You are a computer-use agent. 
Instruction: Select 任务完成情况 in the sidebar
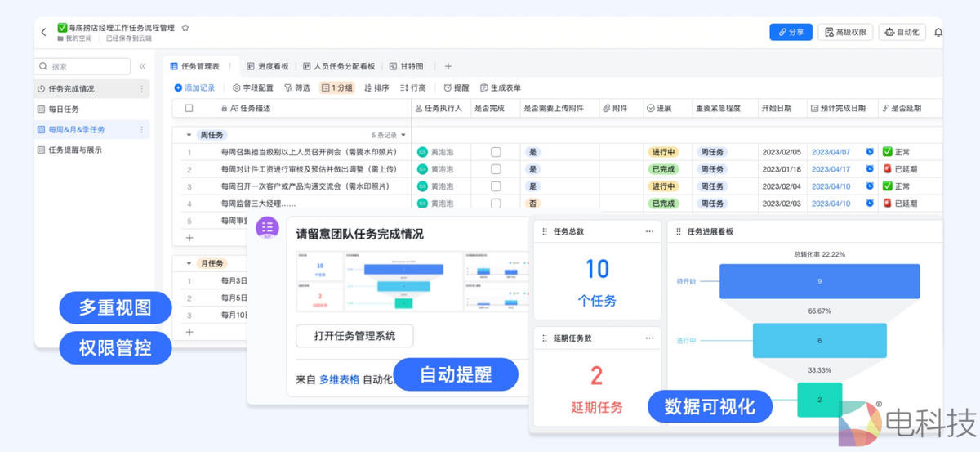pos(91,88)
